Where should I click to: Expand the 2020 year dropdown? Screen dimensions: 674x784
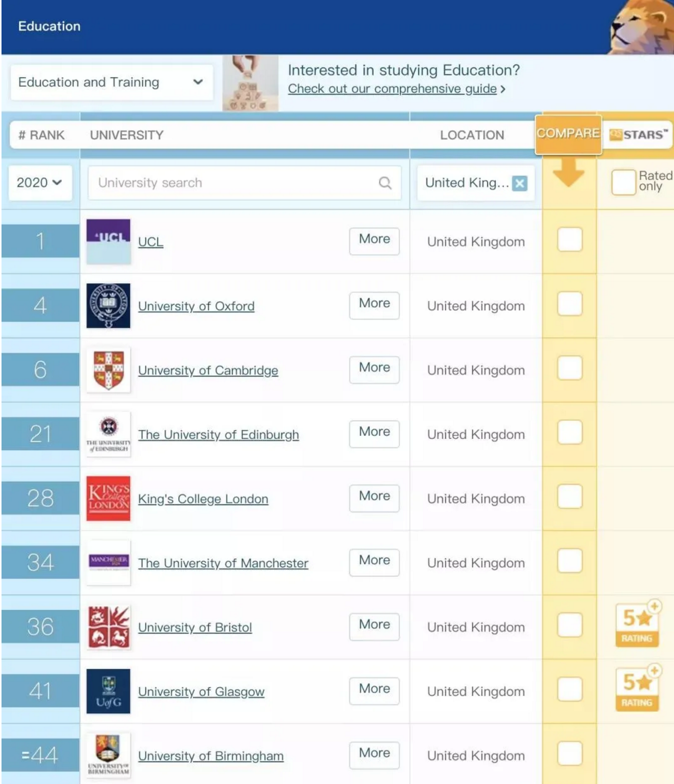click(40, 183)
